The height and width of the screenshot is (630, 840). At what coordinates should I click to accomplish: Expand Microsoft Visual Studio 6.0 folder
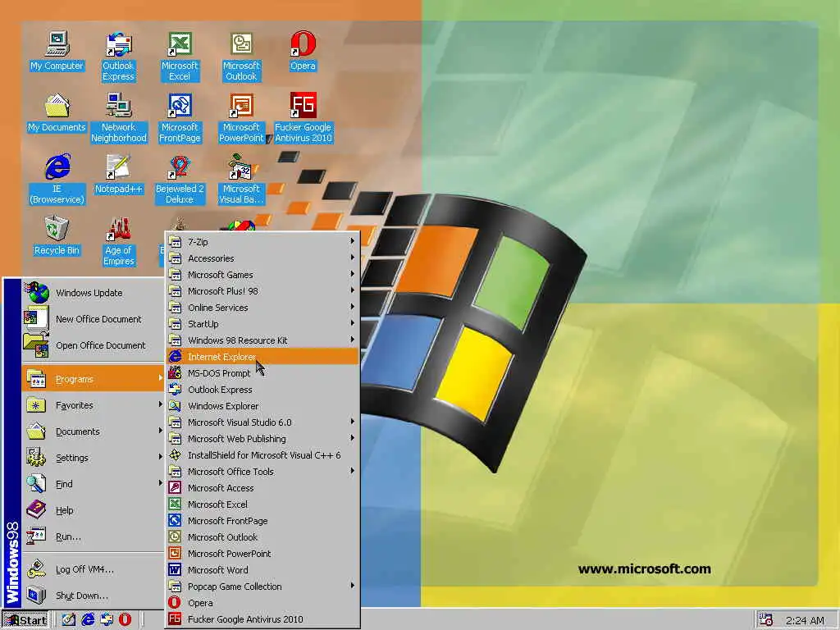click(262, 422)
